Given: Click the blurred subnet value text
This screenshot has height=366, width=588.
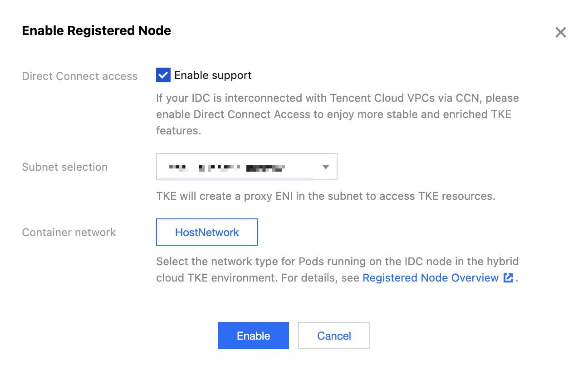Looking at the screenshot, I should pos(227,168).
